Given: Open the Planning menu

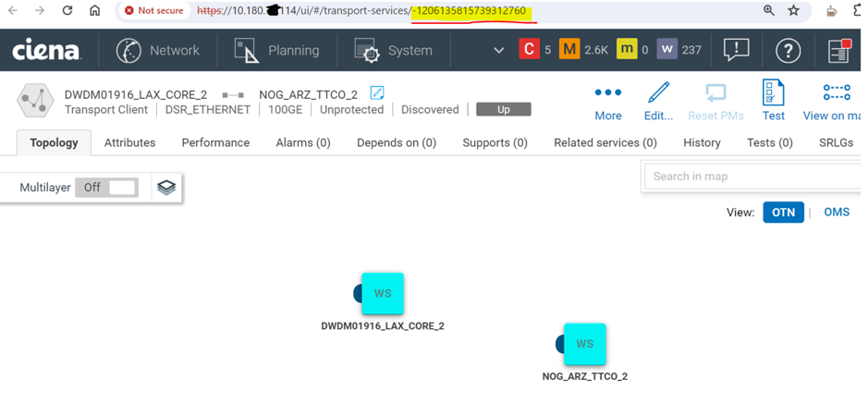Looking at the screenshot, I should tap(276, 51).
